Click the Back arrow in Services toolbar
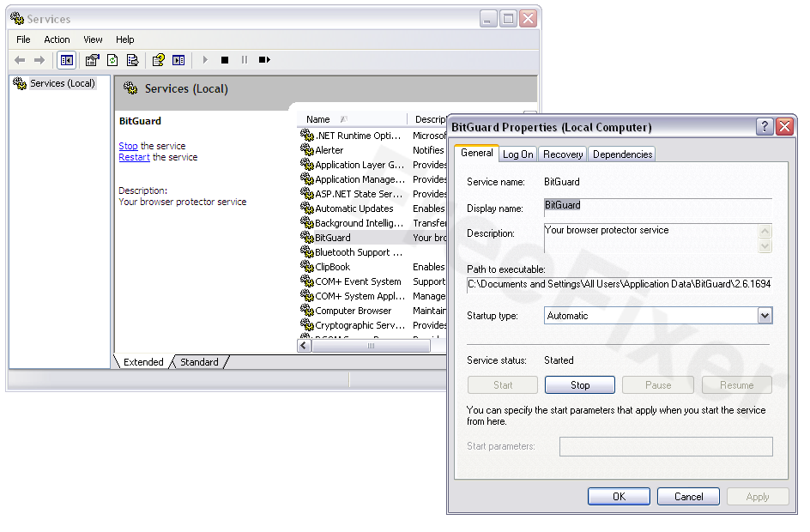810x532 pixels. (20, 60)
